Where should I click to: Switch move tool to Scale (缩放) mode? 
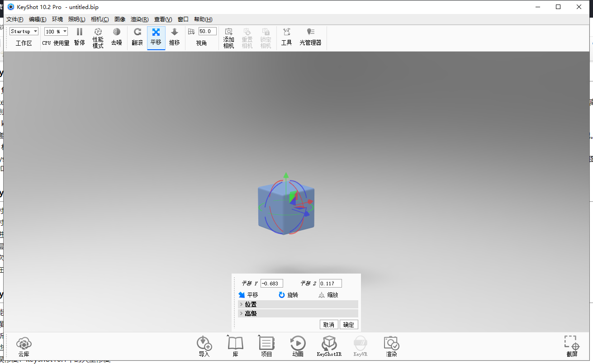[x=328, y=295]
